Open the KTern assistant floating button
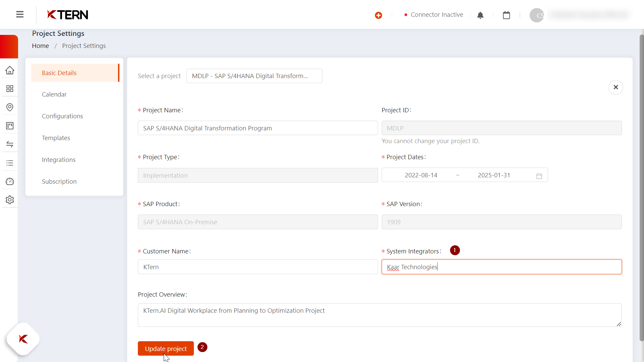Screen dimensions: 644x362 tap(23, 339)
